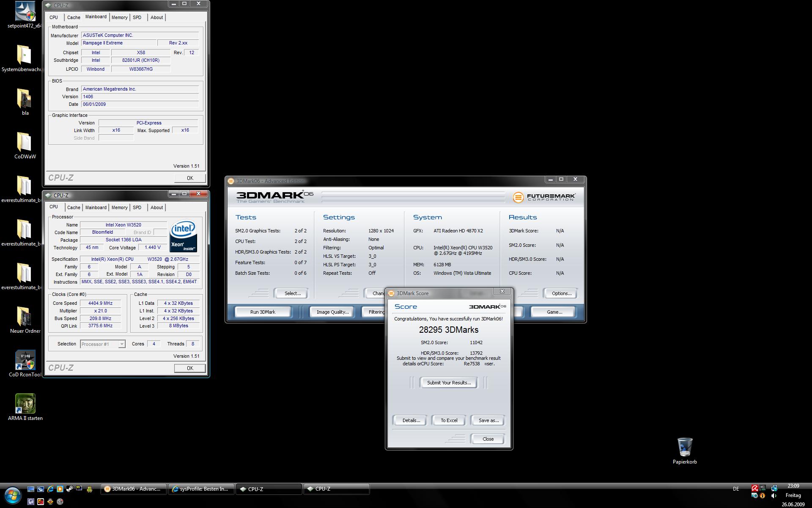Switch to sysProfile Internet Explorer taskbar button
The image size is (812, 508).
click(x=201, y=489)
